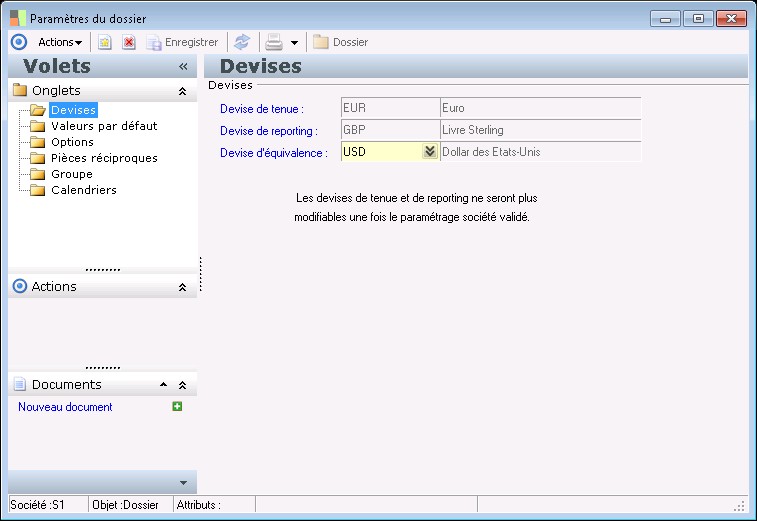Click the new record toolbar icon

[104, 42]
